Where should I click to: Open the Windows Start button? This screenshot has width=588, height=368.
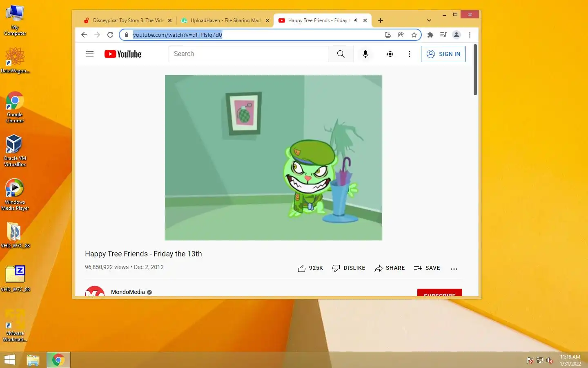click(x=10, y=360)
